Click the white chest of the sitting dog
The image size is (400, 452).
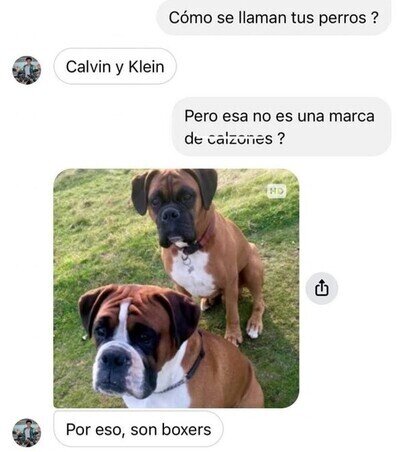[193, 275]
